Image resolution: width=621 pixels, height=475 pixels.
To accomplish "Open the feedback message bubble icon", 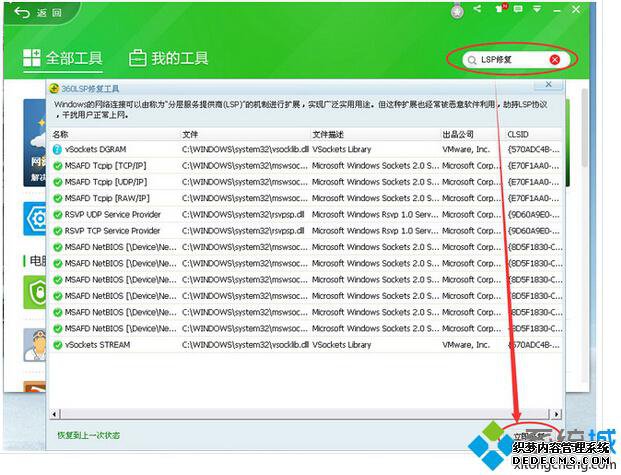I will pos(518,9).
